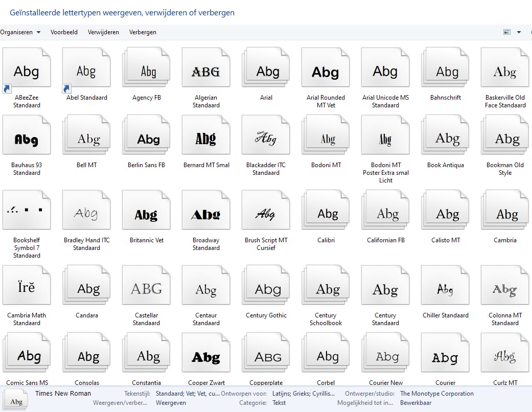The height and width of the screenshot is (412, 532).
Task: Click the Ontworpen voor value Latijns; Grieks
Action: pos(304,394)
